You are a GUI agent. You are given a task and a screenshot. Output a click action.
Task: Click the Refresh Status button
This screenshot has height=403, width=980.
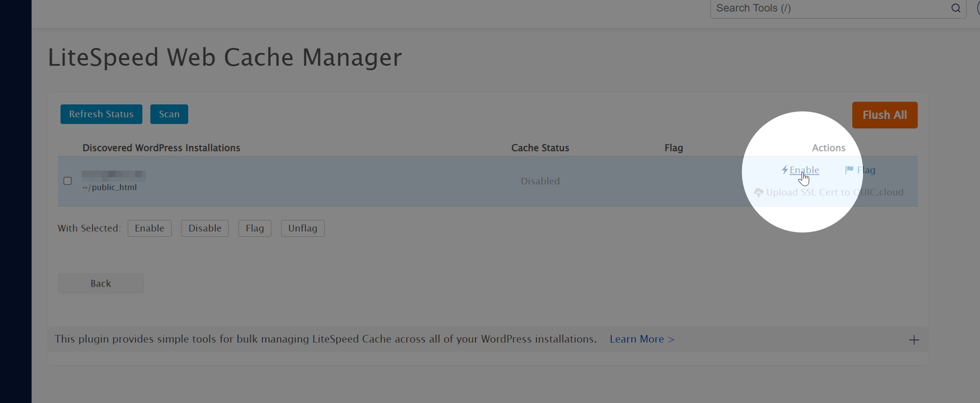101,114
